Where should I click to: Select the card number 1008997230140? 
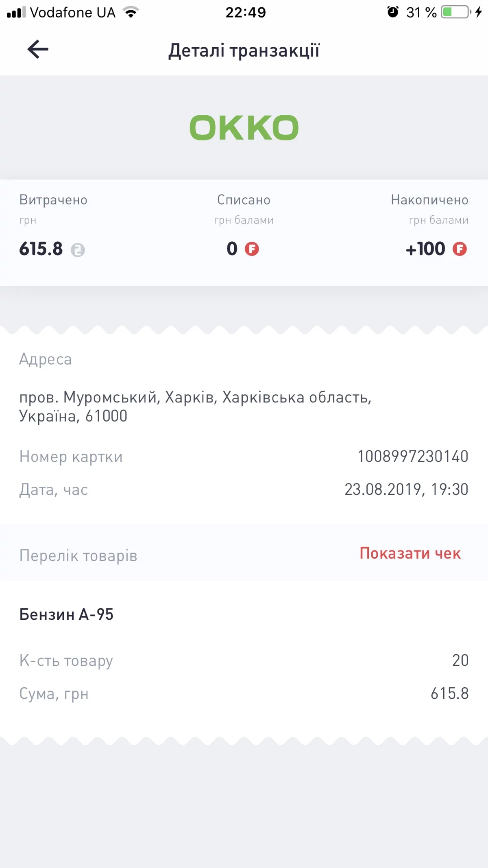click(x=413, y=457)
